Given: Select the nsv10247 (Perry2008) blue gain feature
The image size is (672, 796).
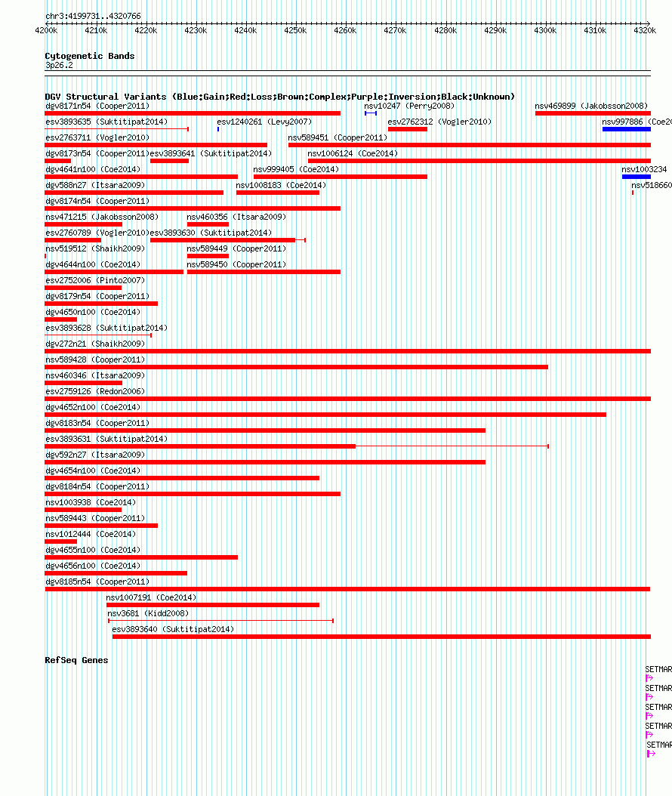Looking at the screenshot, I should coord(371,113).
